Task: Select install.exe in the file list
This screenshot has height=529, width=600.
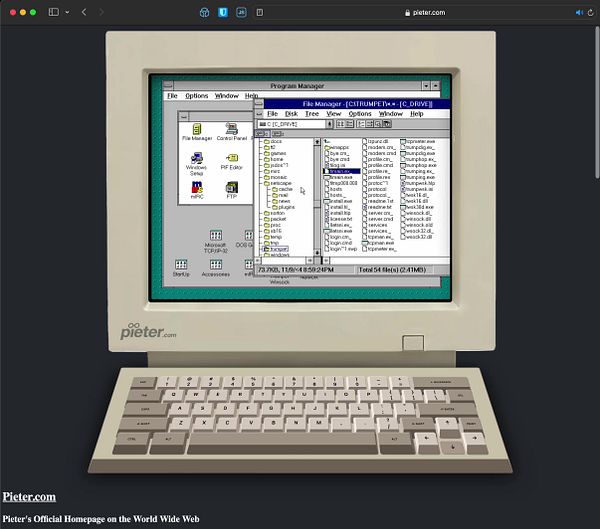Action: (338, 201)
